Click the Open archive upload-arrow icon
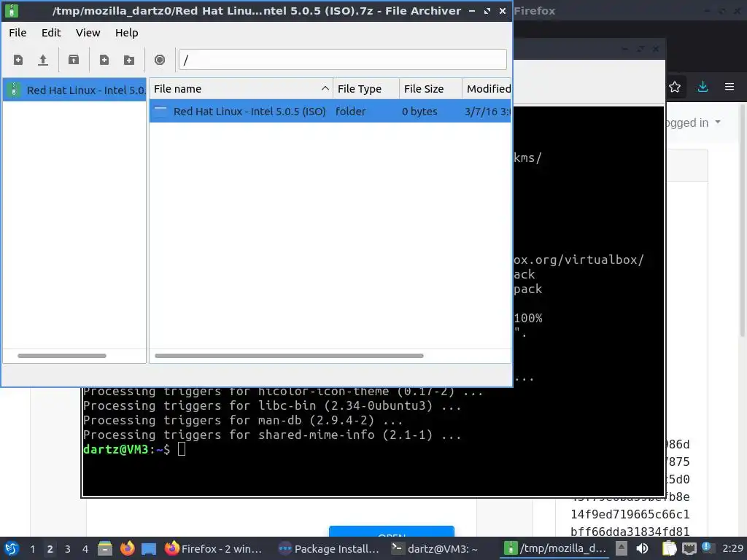 tap(43, 60)
